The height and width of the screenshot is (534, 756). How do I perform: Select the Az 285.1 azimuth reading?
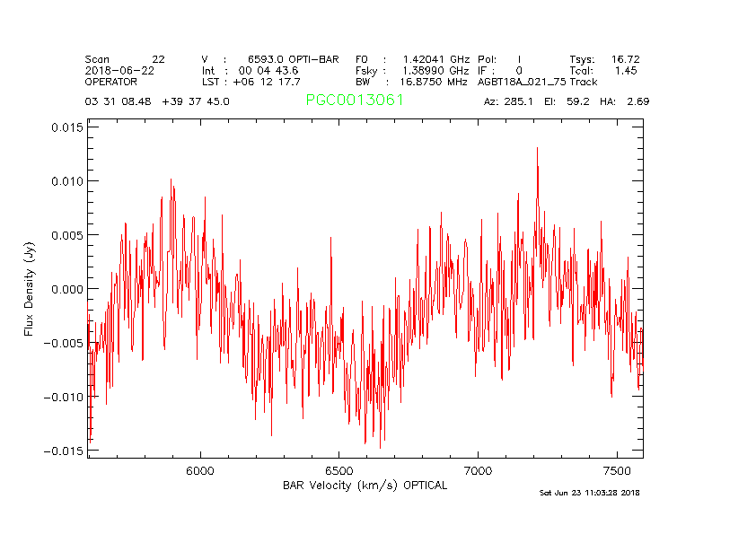[x=508, y=101]
